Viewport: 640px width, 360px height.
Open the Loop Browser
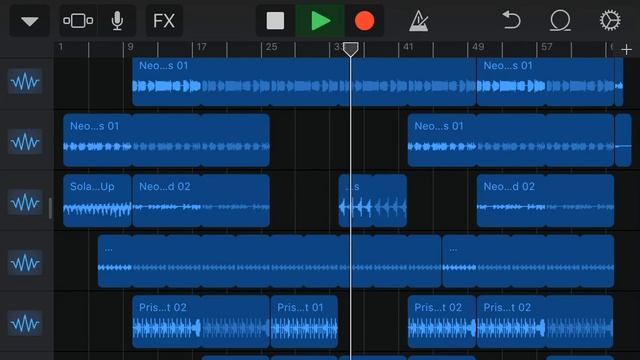point(560,20)
